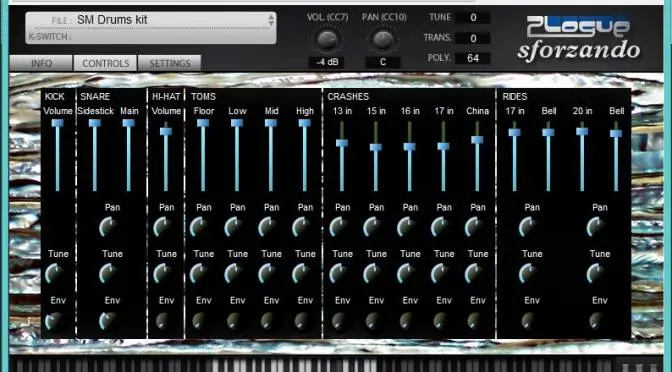Click the TUNE value field
This screenshot has width=672, height=372.
click(x=473, y=18)
